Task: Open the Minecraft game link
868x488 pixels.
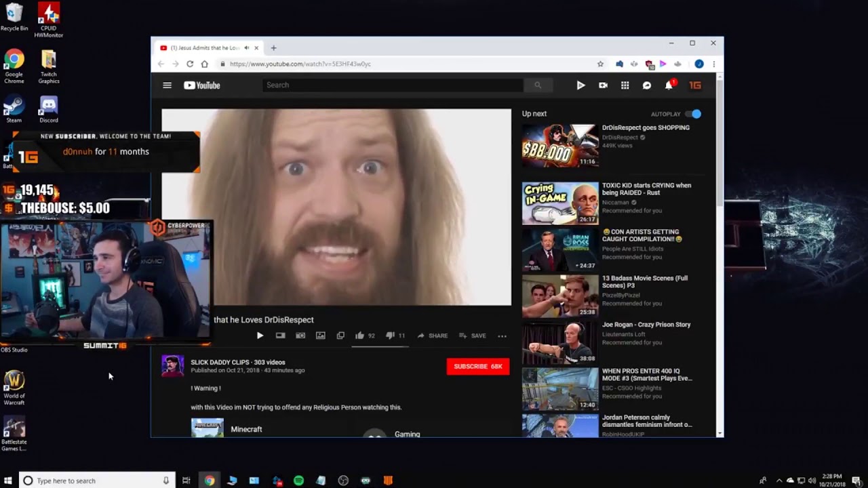Action: (246, 429)
